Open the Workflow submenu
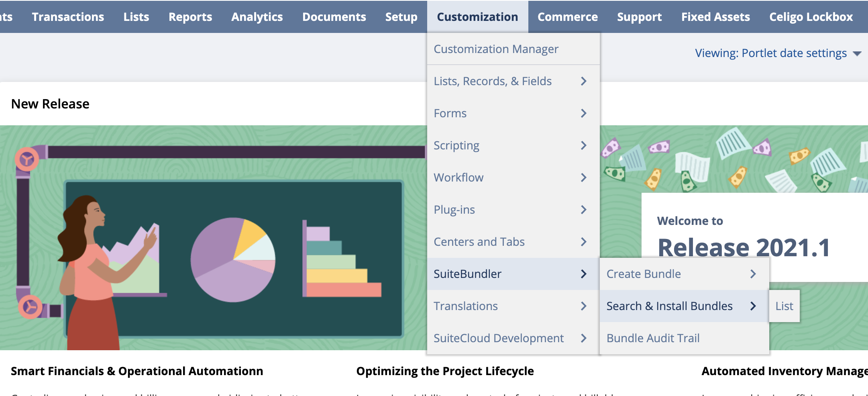This screenshot has height=396, width=868. tap(458, 178)
